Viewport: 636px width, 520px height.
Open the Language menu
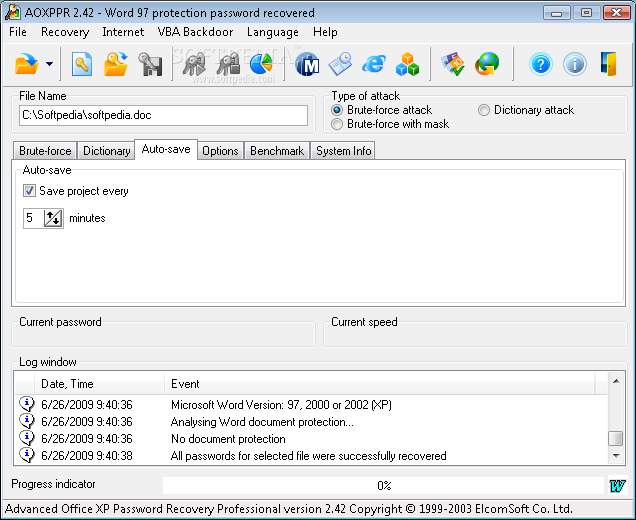click(x=273, y=32)
